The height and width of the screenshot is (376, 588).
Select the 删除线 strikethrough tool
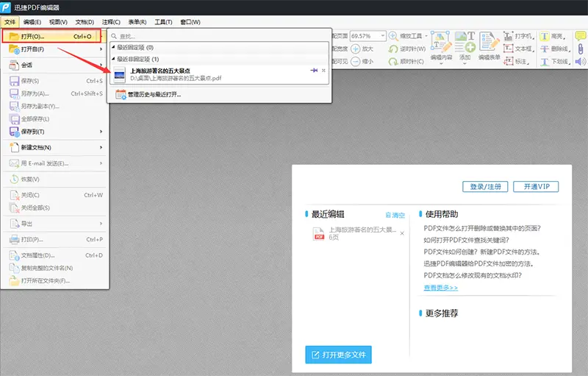[x=556, y=49]
